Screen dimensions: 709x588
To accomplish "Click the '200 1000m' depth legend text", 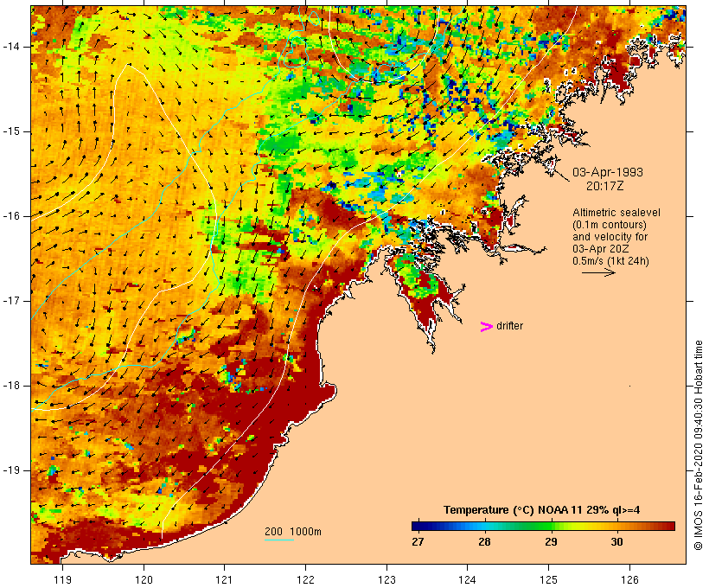I will point(293,532).
